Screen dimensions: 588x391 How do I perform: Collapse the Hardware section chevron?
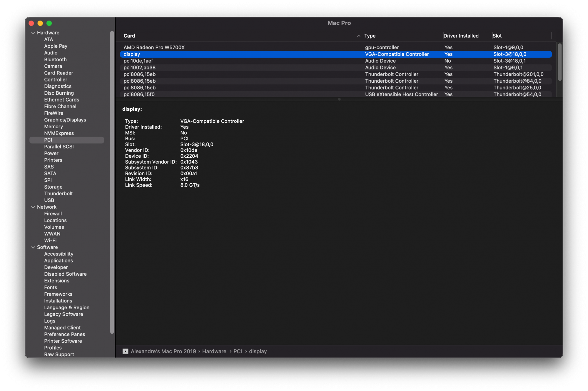click(33, 33)
